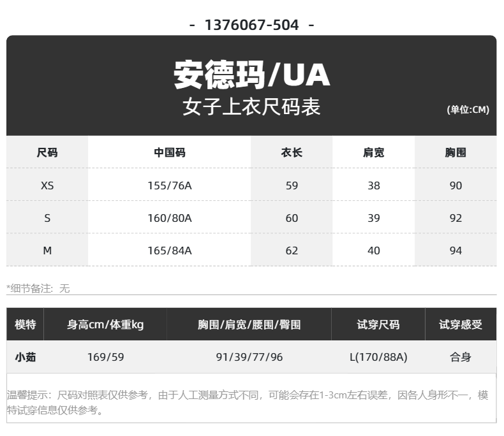
Task: Click the (单位:CM) unit label
Action: click(x=468, y=110)
